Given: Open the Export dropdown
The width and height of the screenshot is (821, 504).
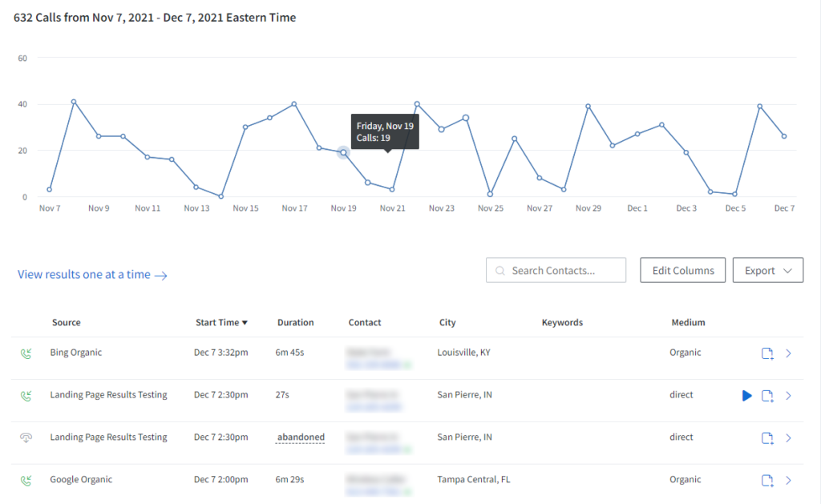Looking at the screenshot, I should tap(767, 270).
